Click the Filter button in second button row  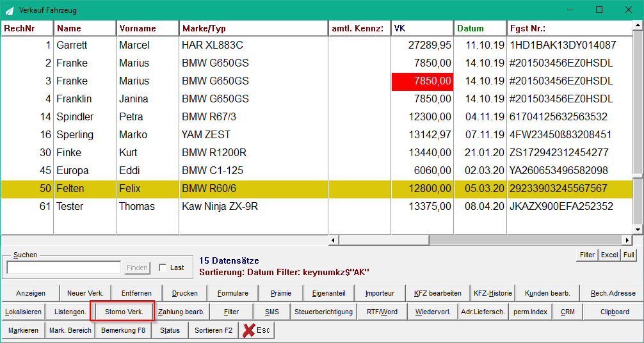click(x=231, y=312)
